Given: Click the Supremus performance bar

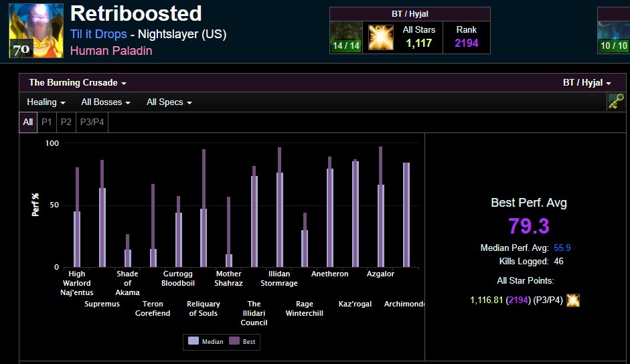Looking at the screenshot, I should click(102, 213).
